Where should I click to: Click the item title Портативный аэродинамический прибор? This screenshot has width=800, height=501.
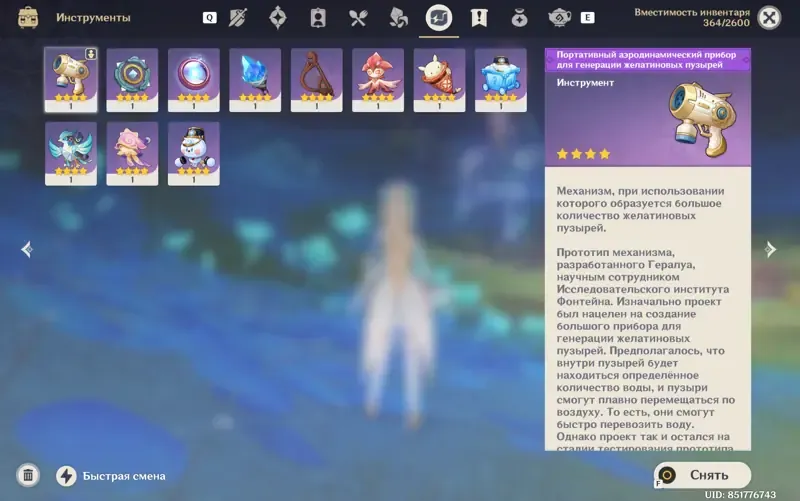pos(646,60)
